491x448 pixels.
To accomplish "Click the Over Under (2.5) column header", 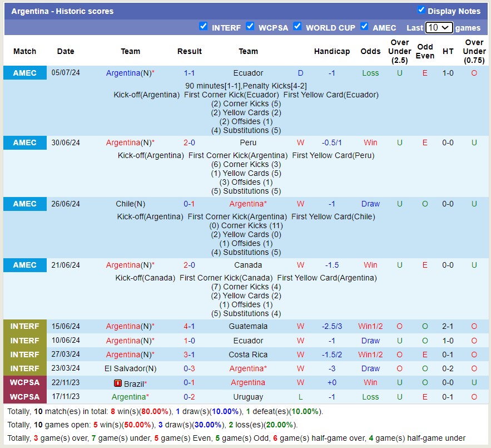I will (400, 51).
